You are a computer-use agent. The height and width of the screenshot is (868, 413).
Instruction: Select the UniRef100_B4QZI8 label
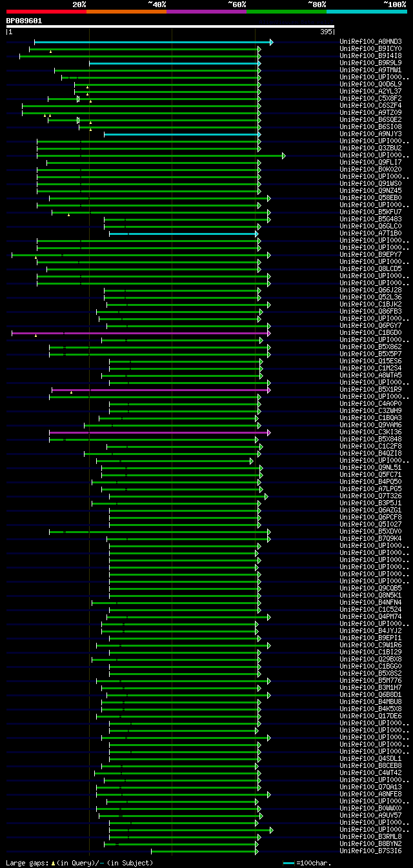(x=370, y=454)
